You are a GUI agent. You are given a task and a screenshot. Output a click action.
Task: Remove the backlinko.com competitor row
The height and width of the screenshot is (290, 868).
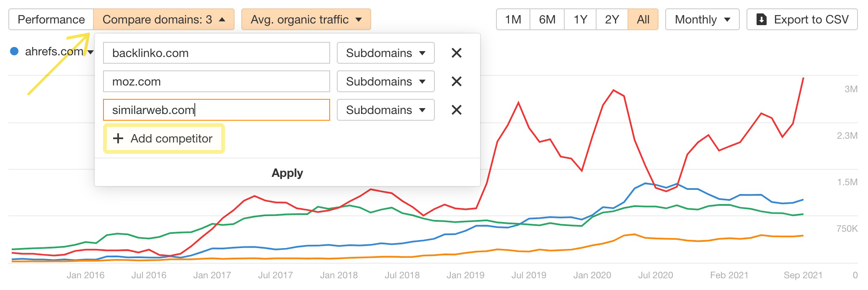(x=456, y=53)
